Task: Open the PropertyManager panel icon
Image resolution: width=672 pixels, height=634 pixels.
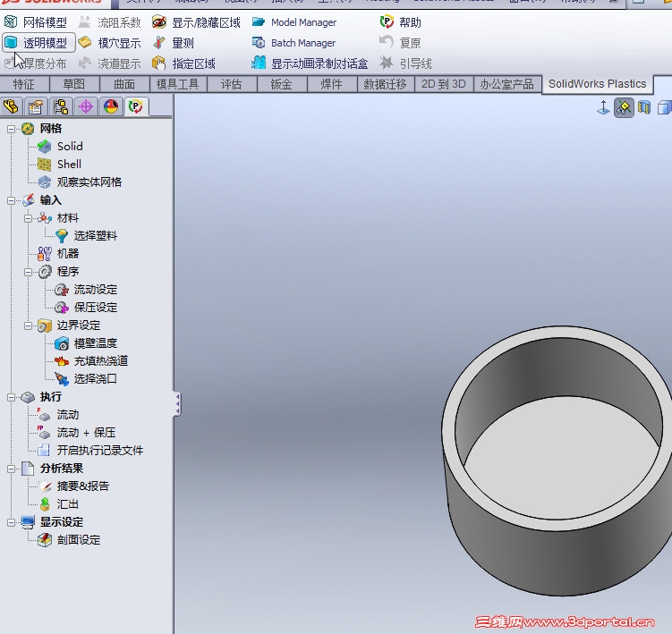Action: pos(36,106)
